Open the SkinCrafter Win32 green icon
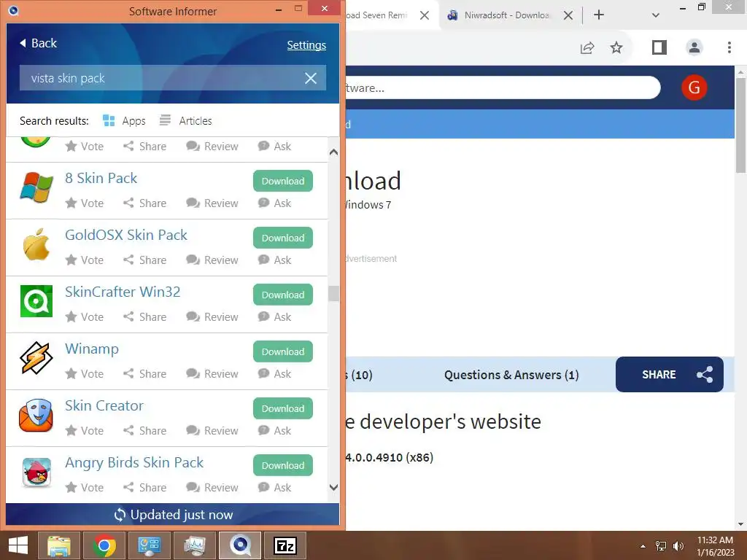 tap(36, 301)
